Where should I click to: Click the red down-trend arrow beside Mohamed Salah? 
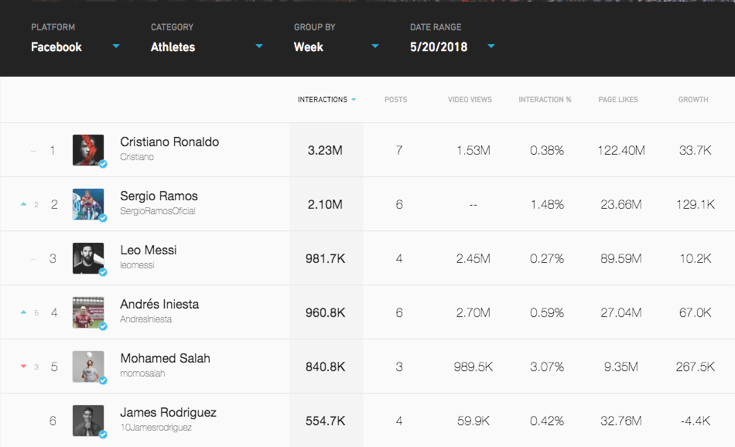pyautogui.click(x=23, y=366)
